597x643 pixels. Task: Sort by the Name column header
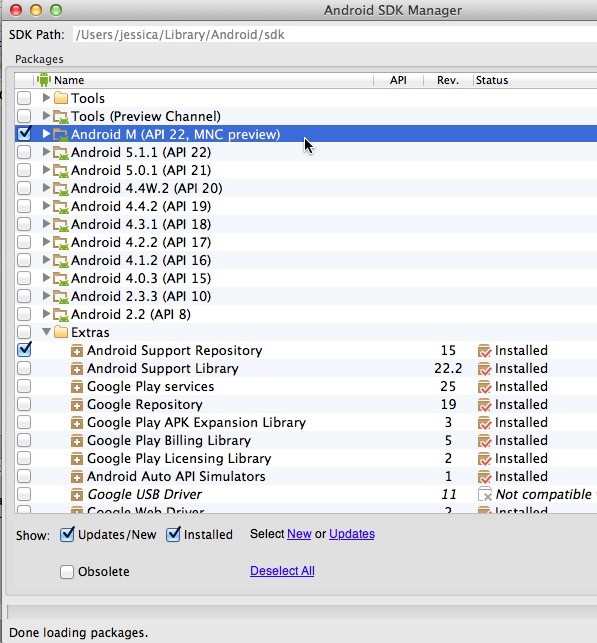204,80
